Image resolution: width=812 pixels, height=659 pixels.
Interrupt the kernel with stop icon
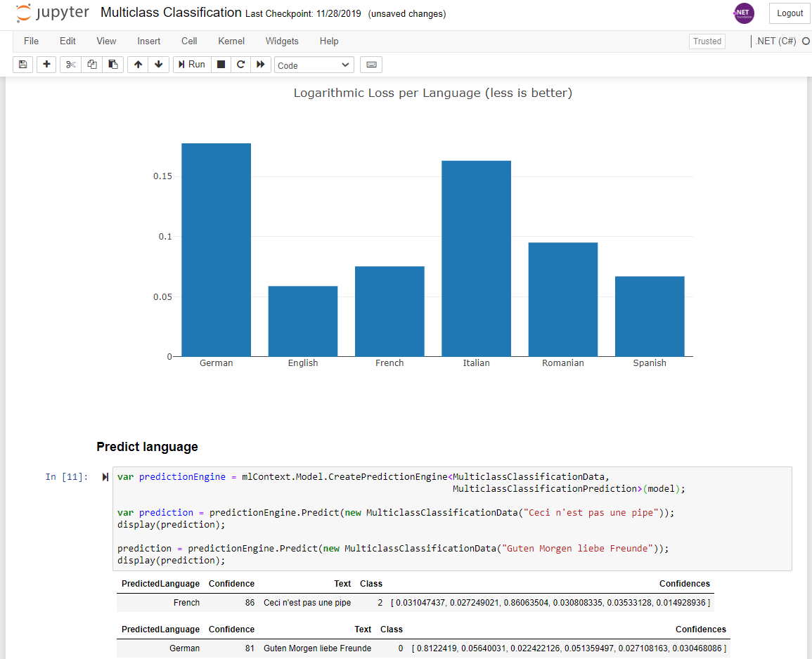click(x=221, y=65)
